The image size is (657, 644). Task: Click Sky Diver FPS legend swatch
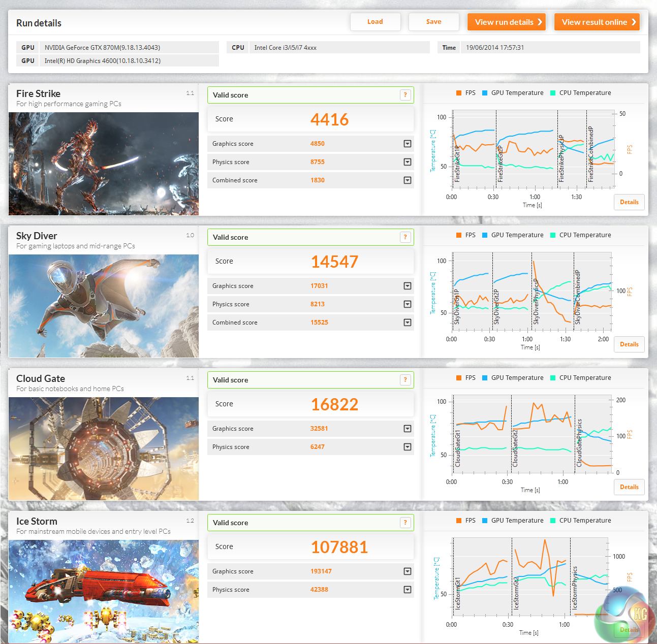coord(459,235)
